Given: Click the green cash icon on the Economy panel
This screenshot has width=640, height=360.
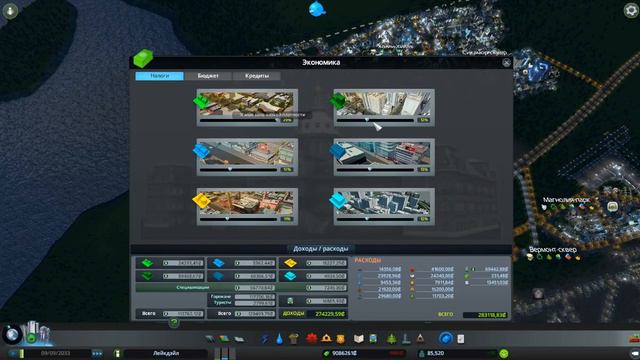Looking at the screenshot, I should 143,58.
